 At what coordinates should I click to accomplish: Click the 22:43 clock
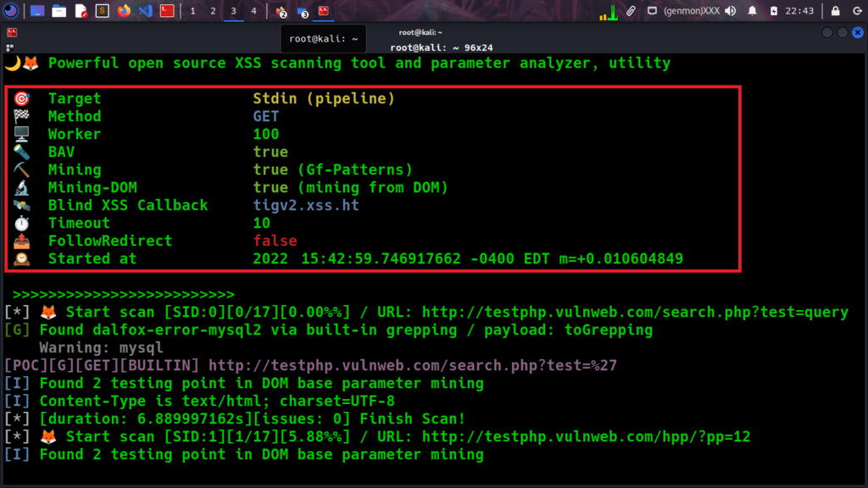pyautogui.click(x=799, y=11)
